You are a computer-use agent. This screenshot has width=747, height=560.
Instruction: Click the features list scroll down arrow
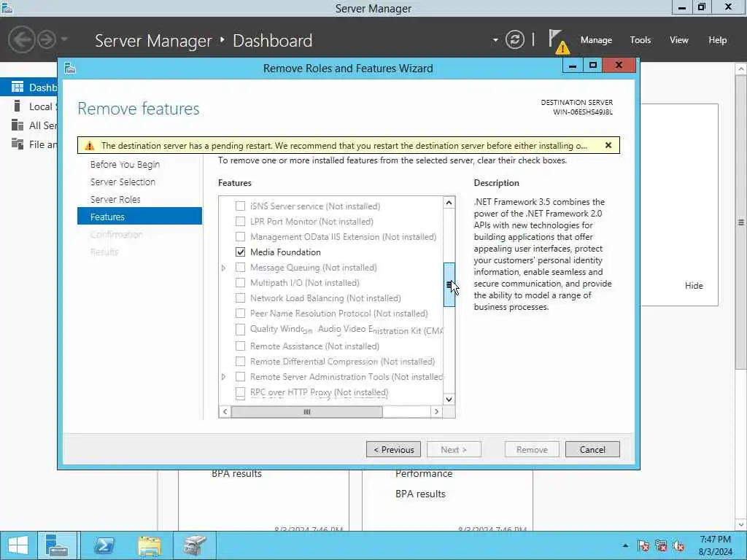tap(449, 399)
